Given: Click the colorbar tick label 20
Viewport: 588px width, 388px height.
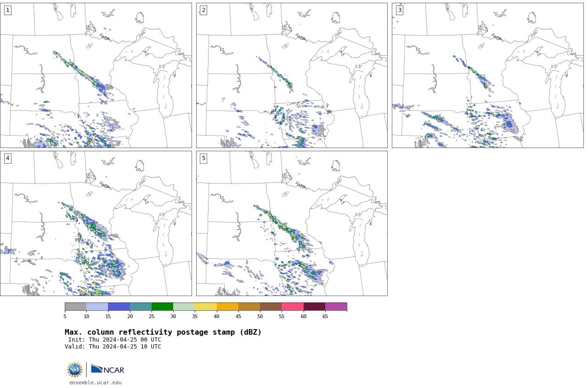Looking at the screenshot, I should click(130, 316).
